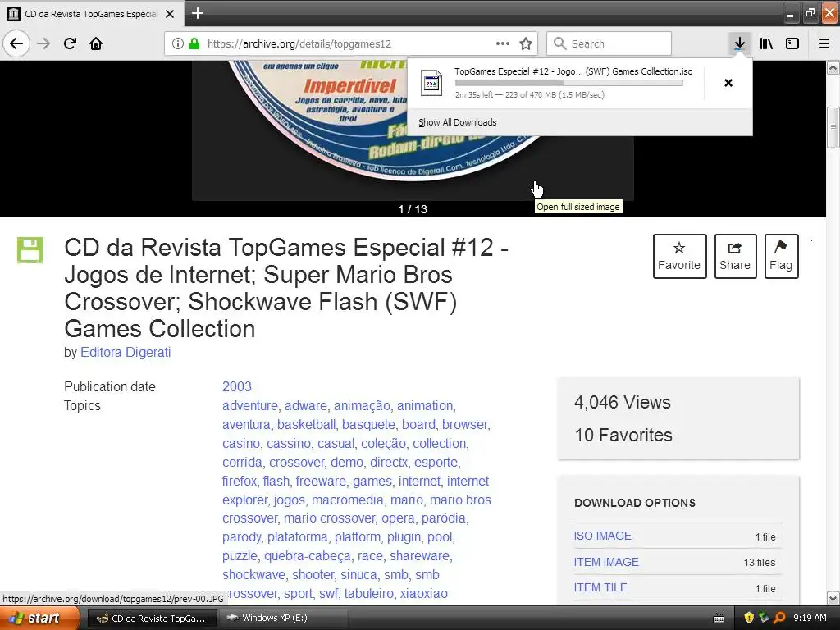The width and height of the screenshot is (840, 630).
Task: Open full sized CD image
Action: (x=413, y=130)
